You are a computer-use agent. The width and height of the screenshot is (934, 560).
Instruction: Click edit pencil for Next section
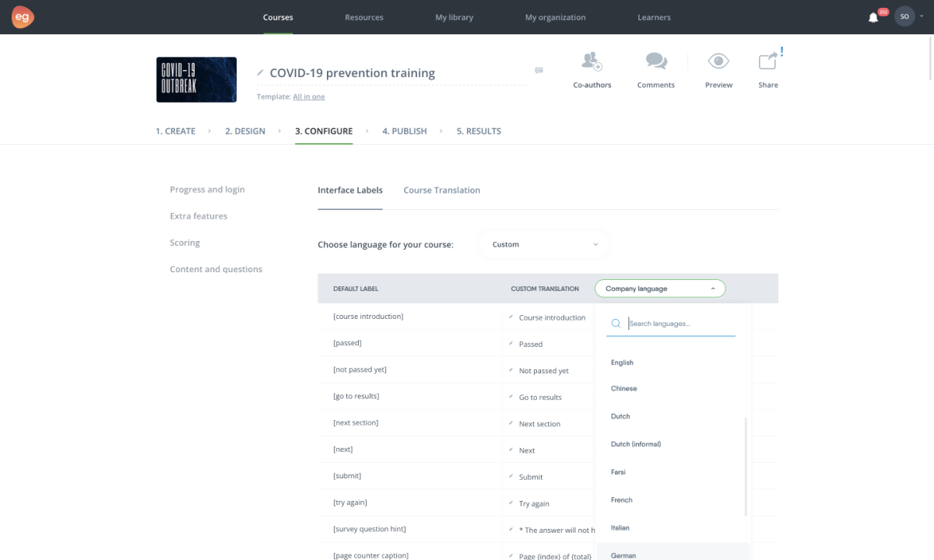511,424
